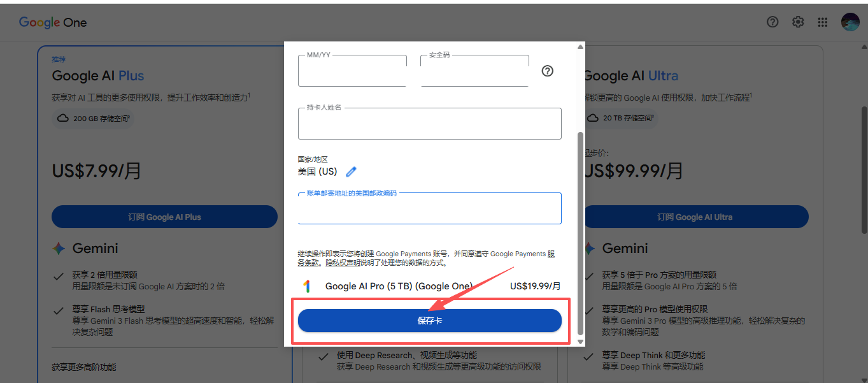This screenshot has width=868, height=383.
Task: Click the dialog scroll-down arrow
Action: [x=580, y=342]
